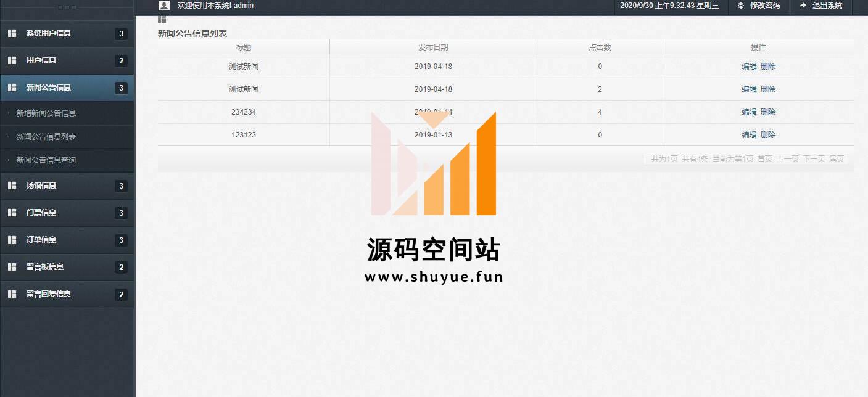Click the grid icon beside 留言板信息
Image resolution: width=868 pixels, height=397 pixels.
(x=12, y=266)
